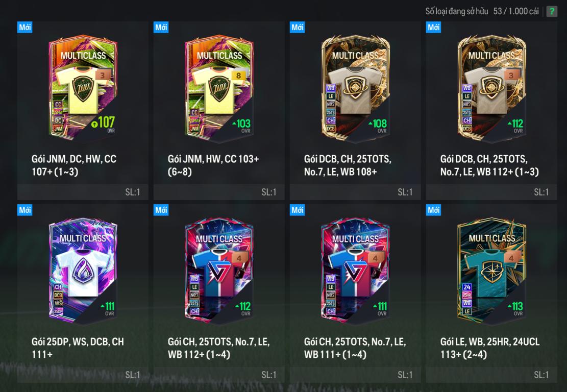Select the teal 113 OVR Multiclass card
The height and width of the screenshot is (392, 567).
click(491, 270)
